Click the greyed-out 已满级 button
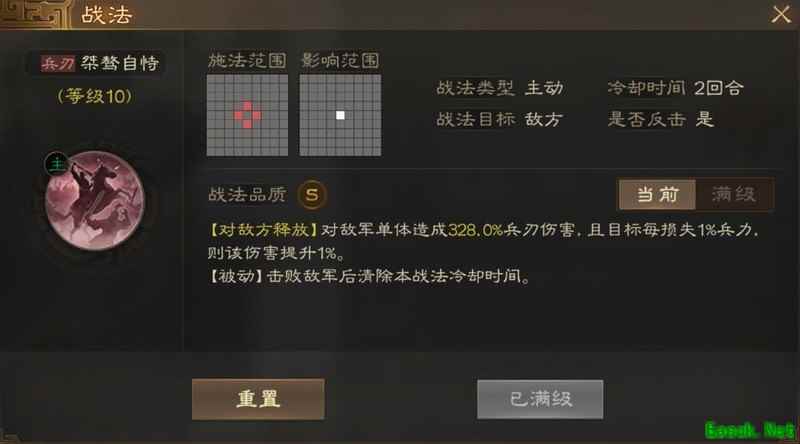Viewport: 800px width, 444px height. point(540,399)
